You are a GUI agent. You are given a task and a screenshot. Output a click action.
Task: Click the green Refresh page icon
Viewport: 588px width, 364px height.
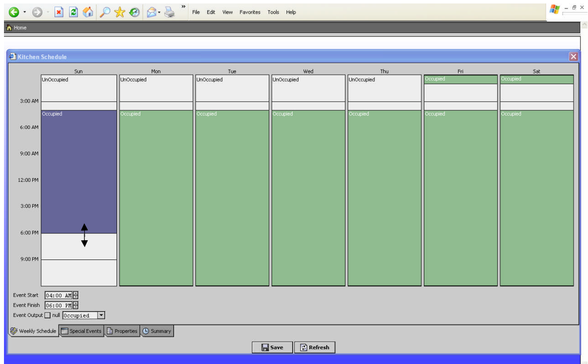click(x=73, y=12)
